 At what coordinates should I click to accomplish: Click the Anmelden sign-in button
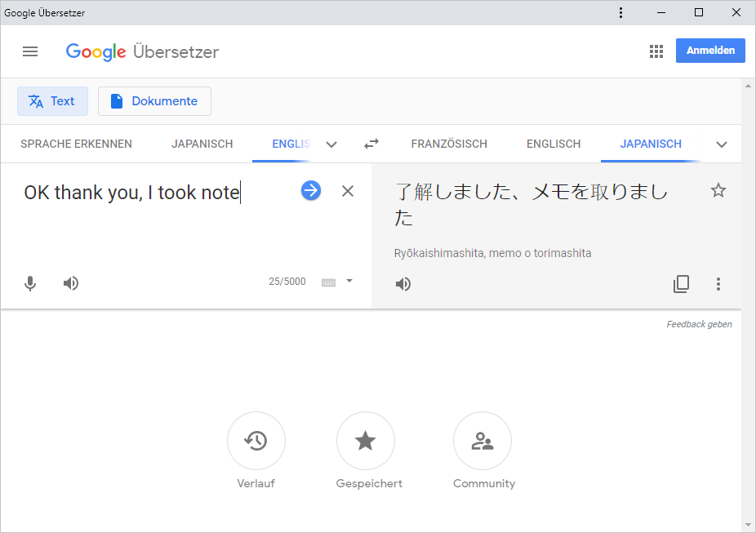pos(710,51)
